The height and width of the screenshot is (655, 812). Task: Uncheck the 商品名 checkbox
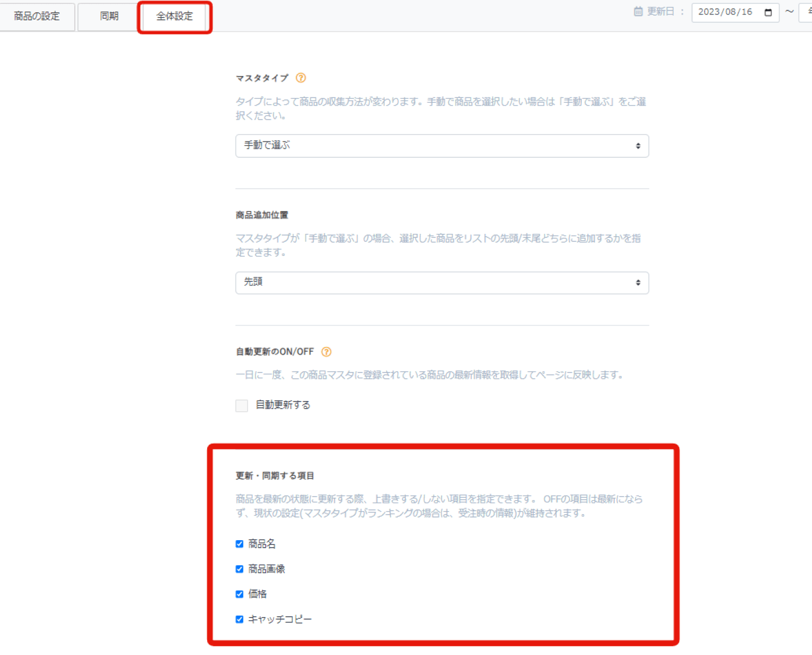(240, 544)
